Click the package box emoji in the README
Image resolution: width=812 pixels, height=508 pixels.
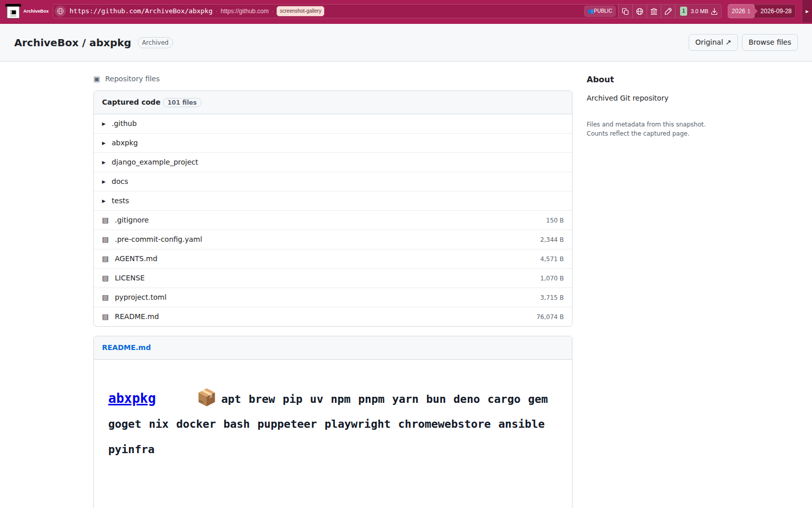pyautogui.click(x=207, y=398)
